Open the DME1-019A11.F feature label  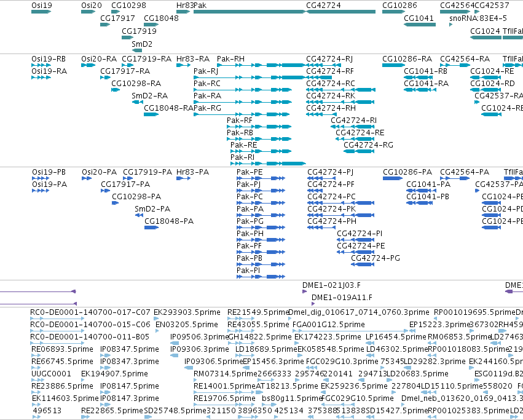point(342,298)
